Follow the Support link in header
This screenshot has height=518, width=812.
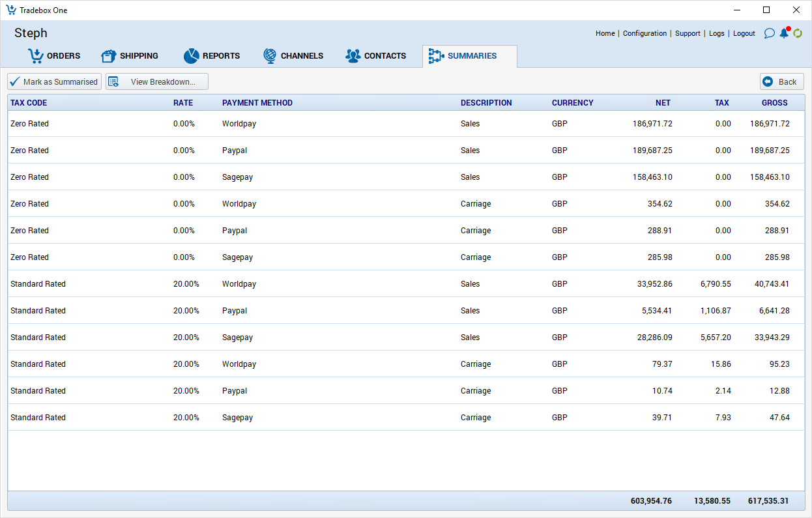tap(688, 33)
